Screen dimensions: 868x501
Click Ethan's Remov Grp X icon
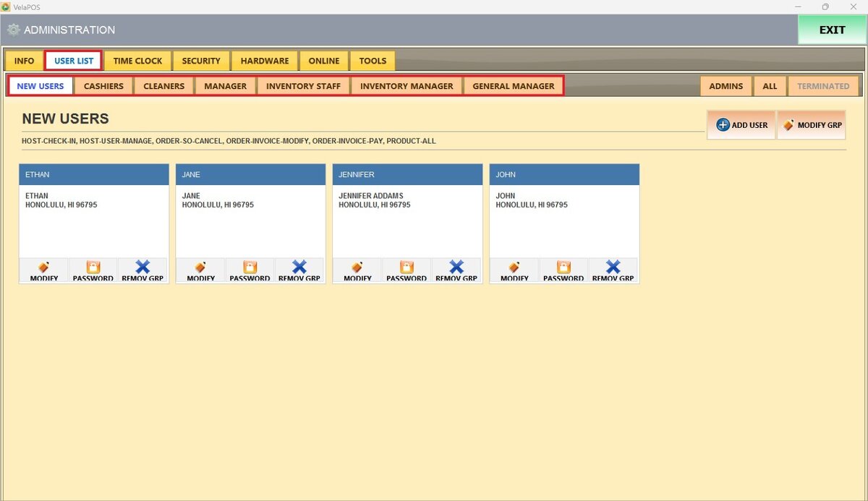click(142, 267)
